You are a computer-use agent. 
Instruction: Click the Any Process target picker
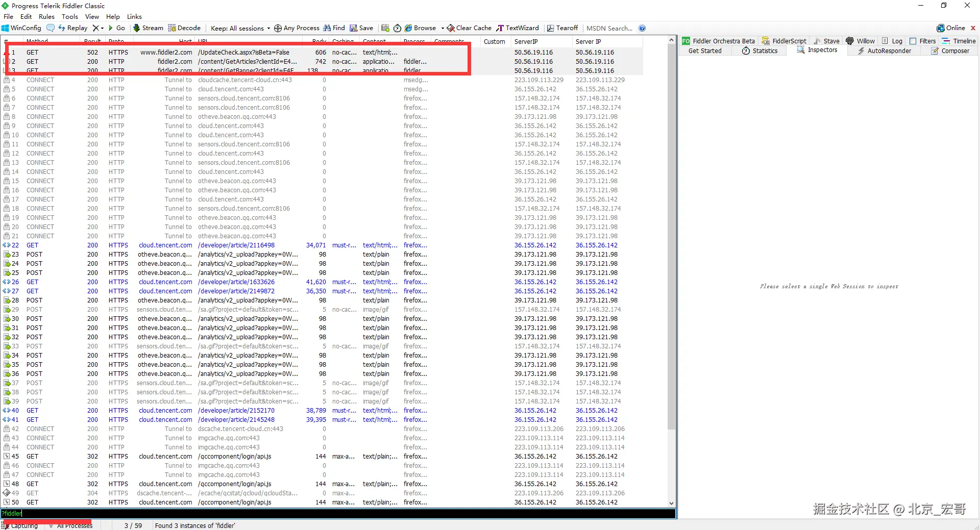click(x=297, y=28)
